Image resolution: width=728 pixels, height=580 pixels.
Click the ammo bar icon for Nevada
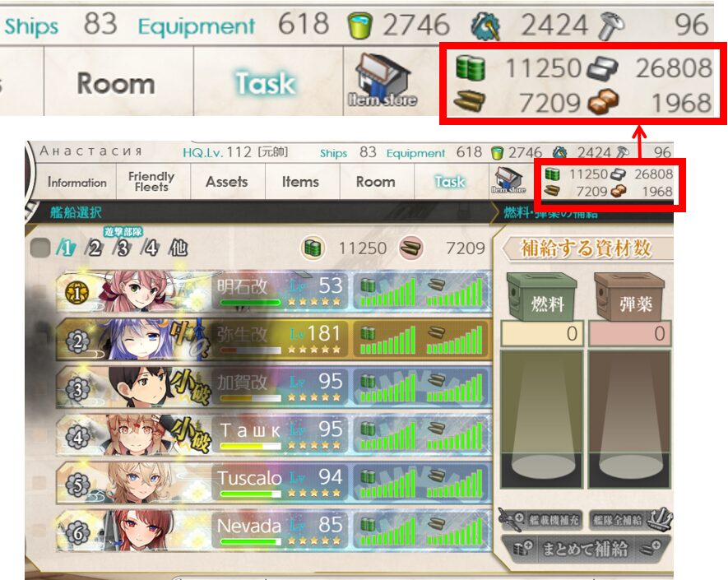coord(436,524)
